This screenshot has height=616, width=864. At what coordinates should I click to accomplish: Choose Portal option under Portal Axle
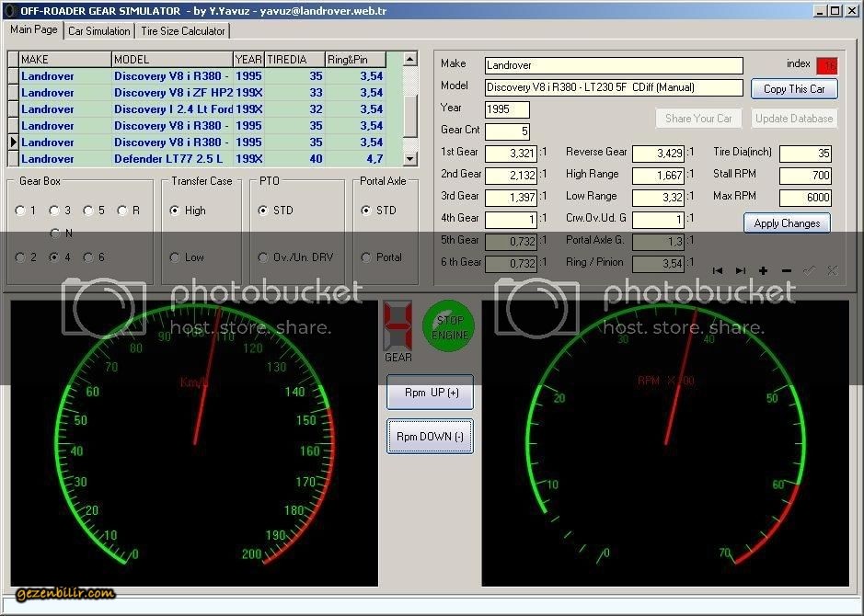click(367, 257)
